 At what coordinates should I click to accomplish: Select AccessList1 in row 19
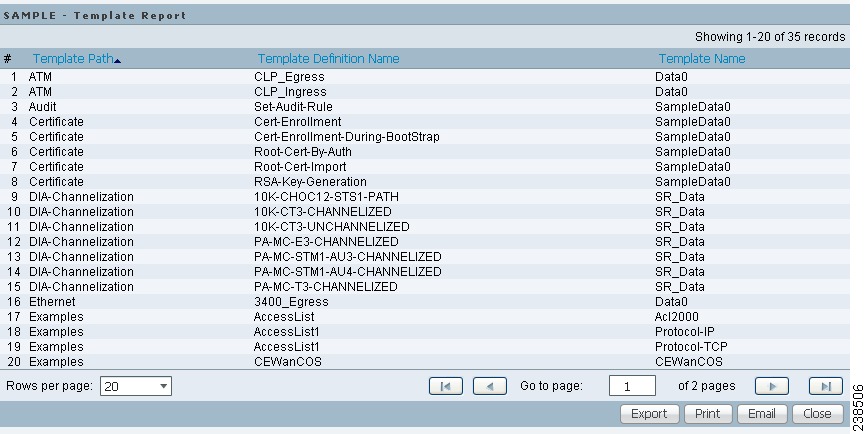click(x=286, y=347)
